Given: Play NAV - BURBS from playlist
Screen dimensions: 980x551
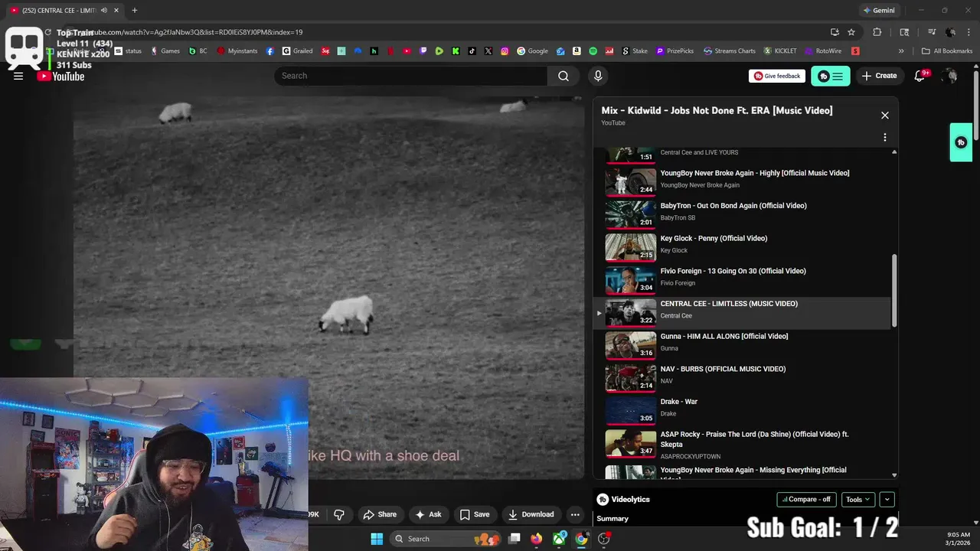Looking at the screenshot, I should [x=743, y=379].
